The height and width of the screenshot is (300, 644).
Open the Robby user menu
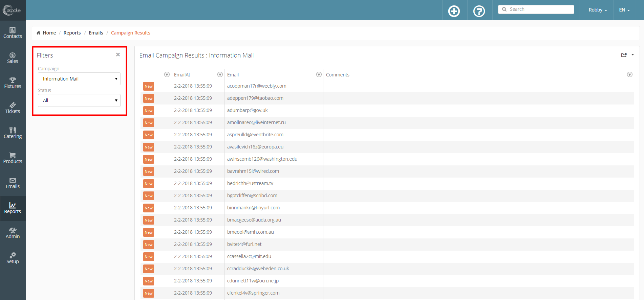click(598, 10)
